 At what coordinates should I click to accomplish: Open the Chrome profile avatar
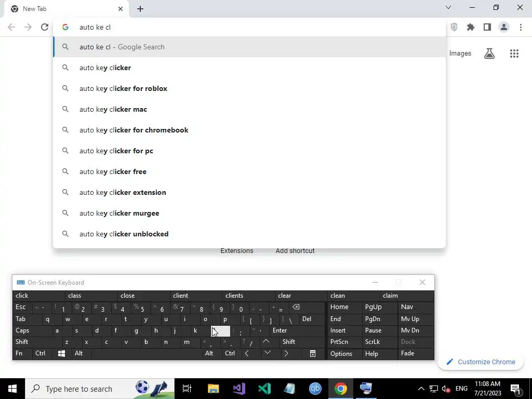pyautogui.click(x=504, y=27)
